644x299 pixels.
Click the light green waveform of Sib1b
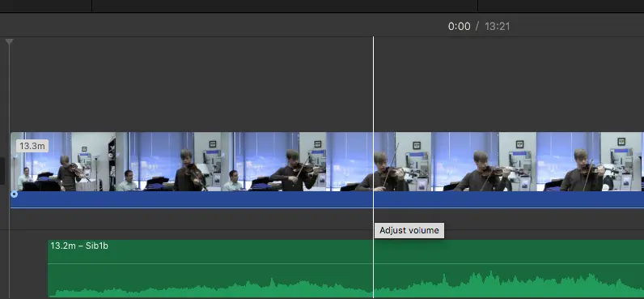345,286
